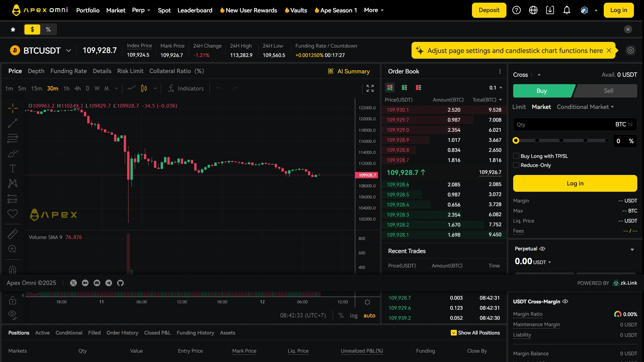Activate the magnet snapping tool
The image size is (644, 362).
click(x=12, y=270)
